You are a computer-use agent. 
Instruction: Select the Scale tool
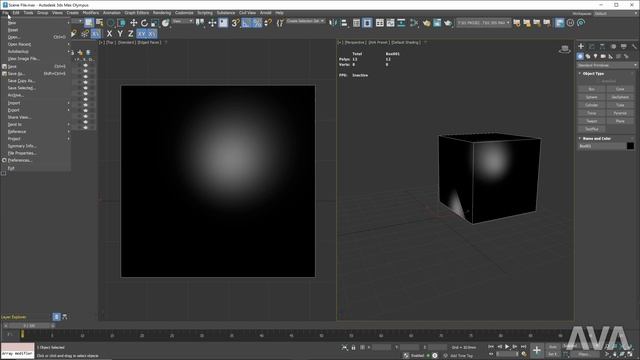[155, 23]
